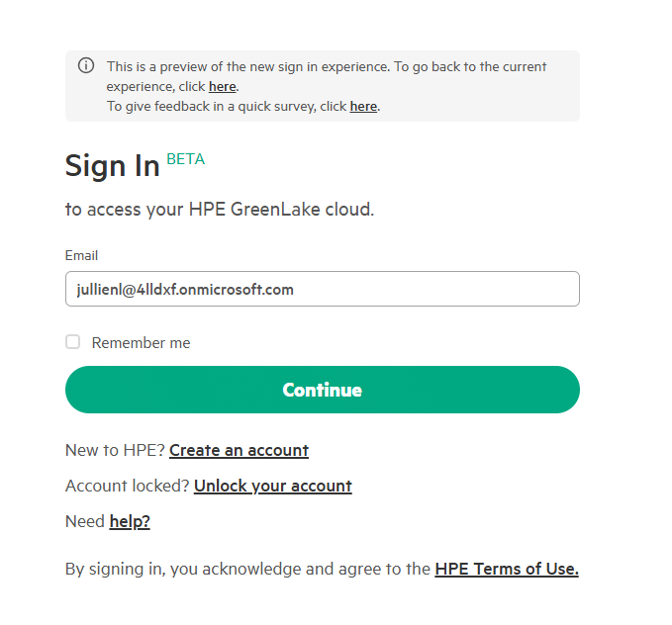
Task: Follow the Unlock your account link
Action: tap(272, 486)
